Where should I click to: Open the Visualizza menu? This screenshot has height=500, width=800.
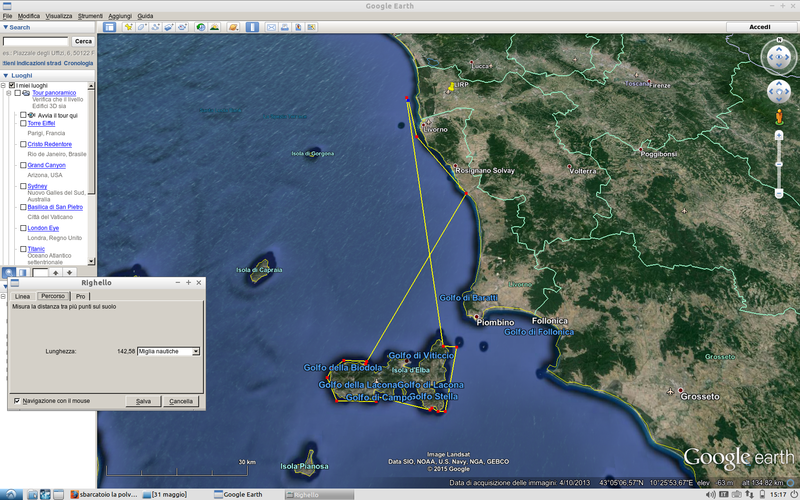(59, 16)
